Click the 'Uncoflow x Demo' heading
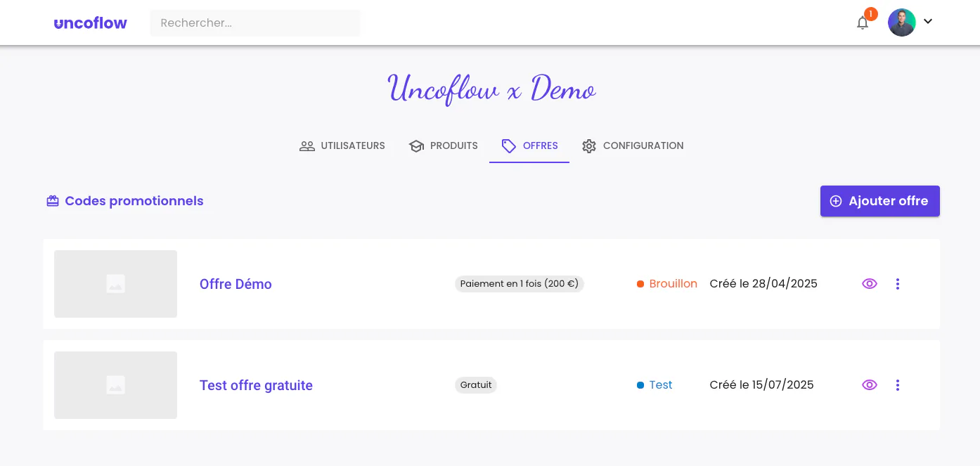The height and width of the screenshot is (466, 980). (491, 89)
